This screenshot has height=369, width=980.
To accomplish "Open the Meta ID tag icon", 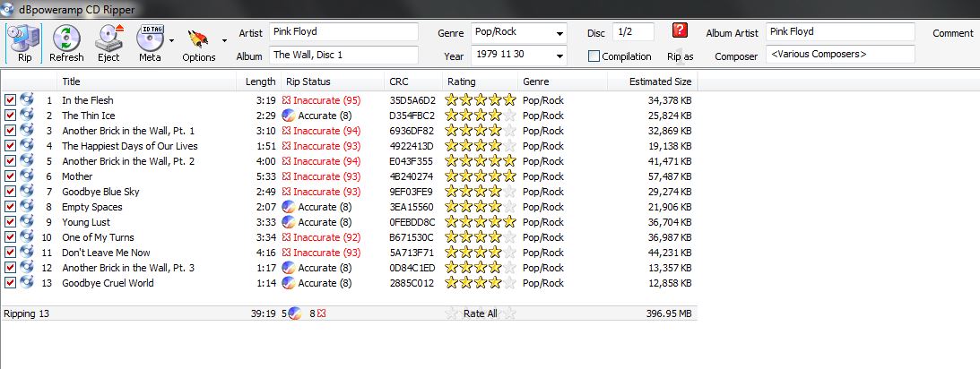I will coord(149,42).
